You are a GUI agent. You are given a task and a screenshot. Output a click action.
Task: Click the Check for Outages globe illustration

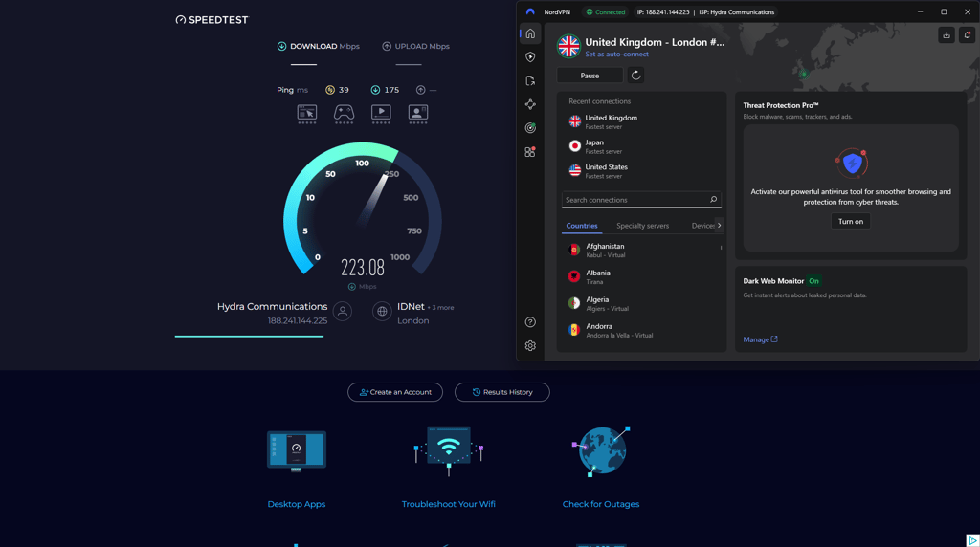[x=601, y=450]
